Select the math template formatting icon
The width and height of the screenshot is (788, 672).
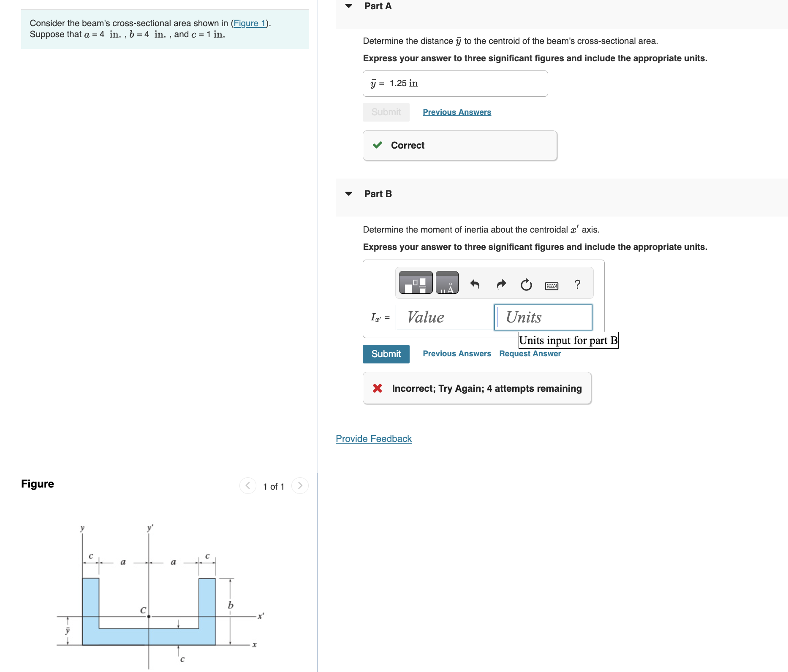pos(416,283)
